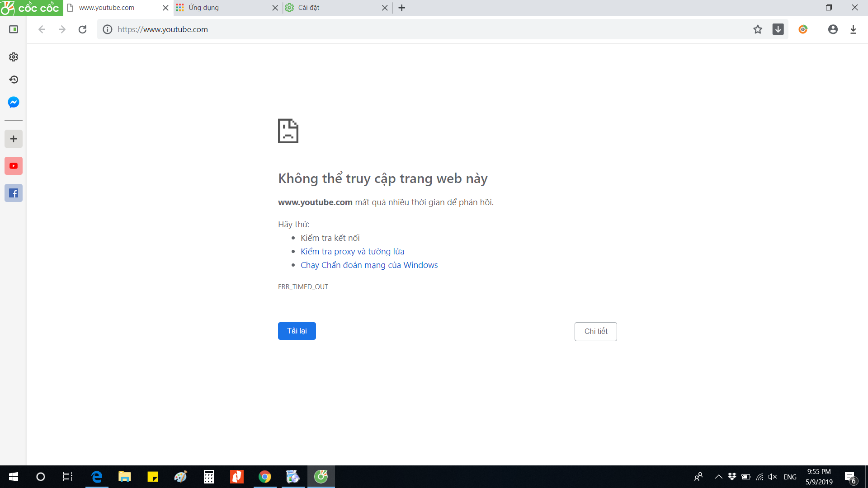Open the Wi-Fi network tray icon
868x488 pixels.
click(x=760, y=477)
